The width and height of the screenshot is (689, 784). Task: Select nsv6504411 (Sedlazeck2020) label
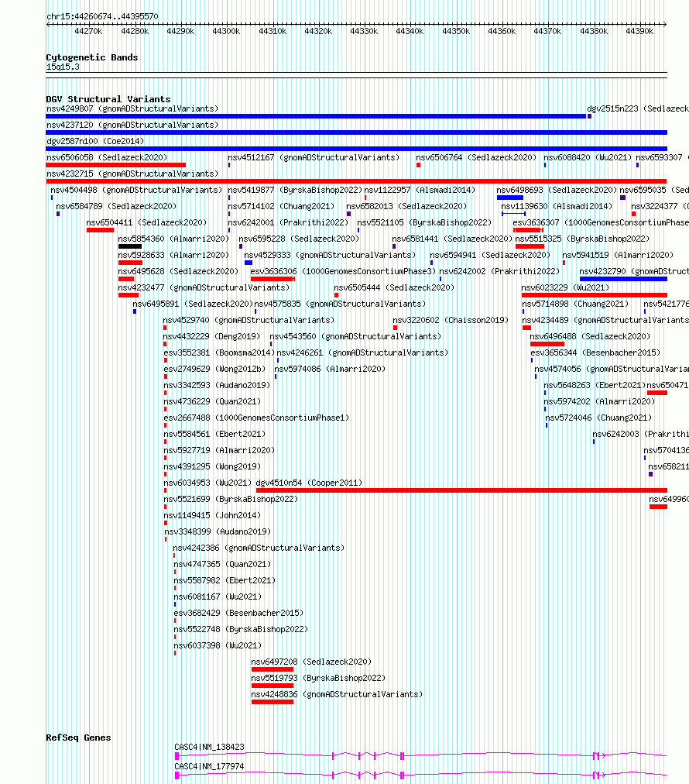pyautogui.click(x=146, y=222)
